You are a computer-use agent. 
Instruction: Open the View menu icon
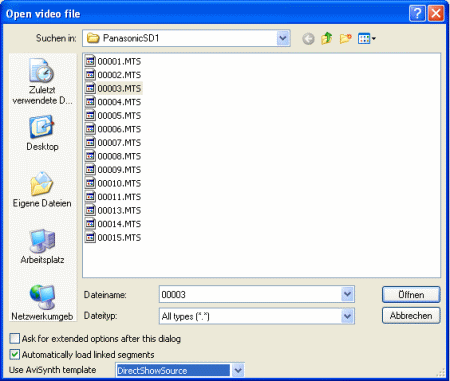click(367, 39)
